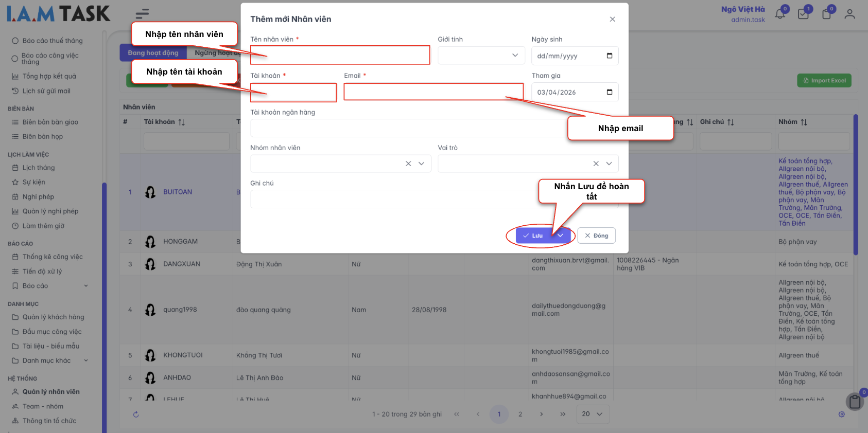Open the Vai trò dropdown arrow
The width and height of the screenshot is (868, 433).
coord(609,164)
